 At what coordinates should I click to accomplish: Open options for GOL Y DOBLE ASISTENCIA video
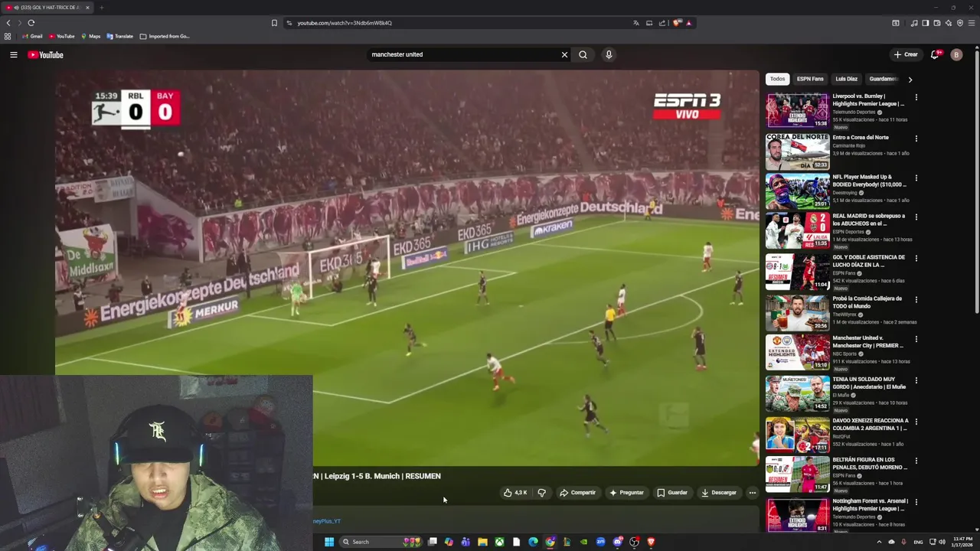coord(916,259)
